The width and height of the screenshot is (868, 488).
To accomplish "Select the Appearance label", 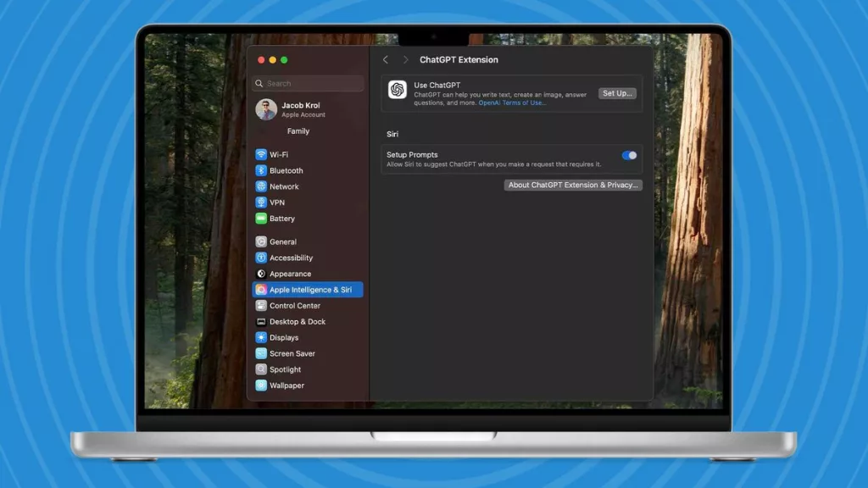I will [290, 274].
